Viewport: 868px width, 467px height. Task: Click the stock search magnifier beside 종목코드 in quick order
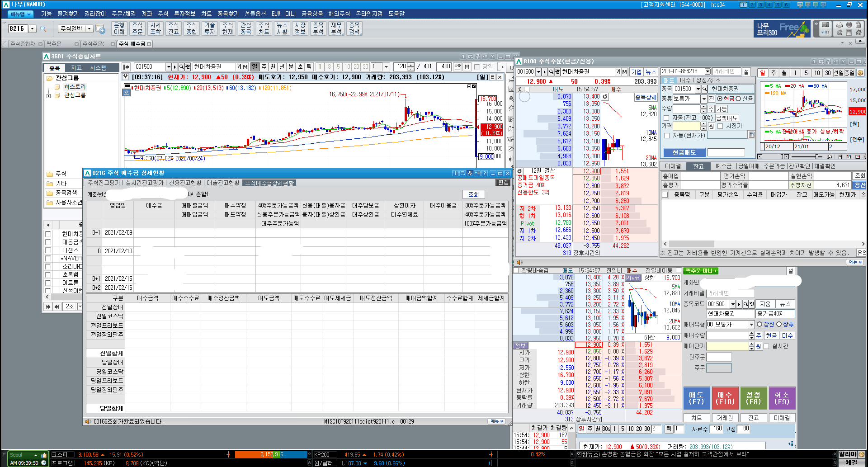pyautogui.click(x=745, y=304)
